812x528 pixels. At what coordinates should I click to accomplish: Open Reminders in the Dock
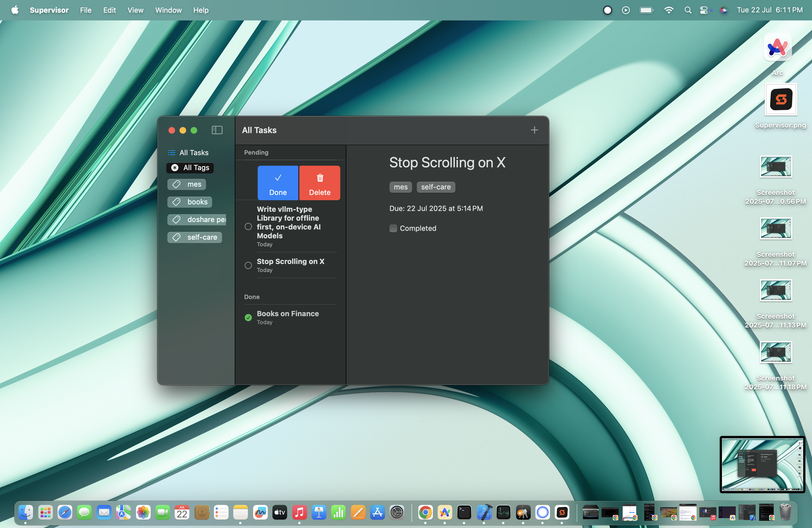pos(221,512)
